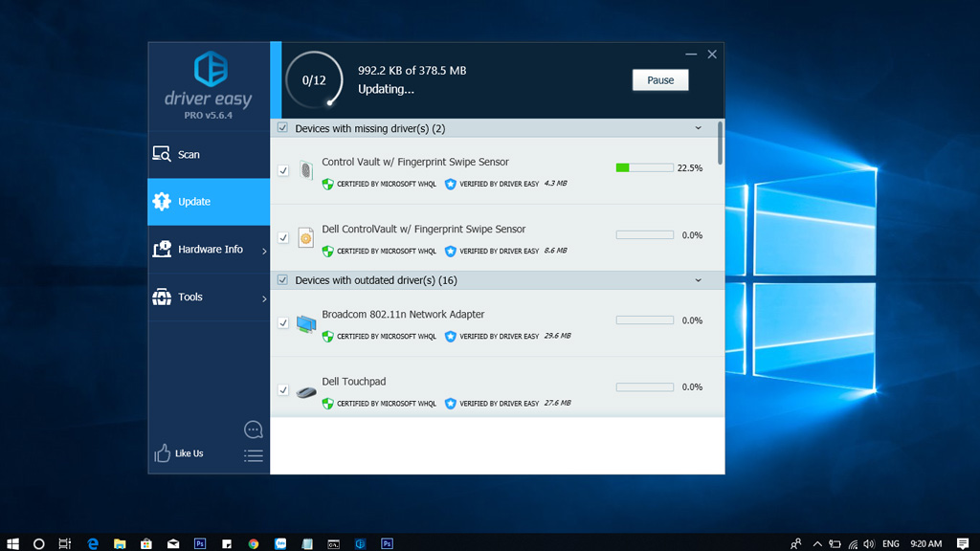Click the "22.5%" progress percentage

(690, 168)
